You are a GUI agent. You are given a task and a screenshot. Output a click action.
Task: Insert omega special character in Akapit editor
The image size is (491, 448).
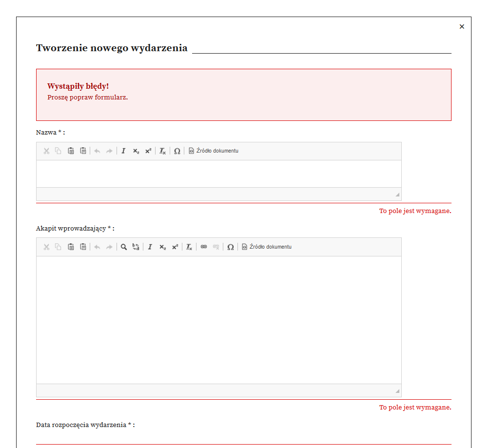point(230,247)
